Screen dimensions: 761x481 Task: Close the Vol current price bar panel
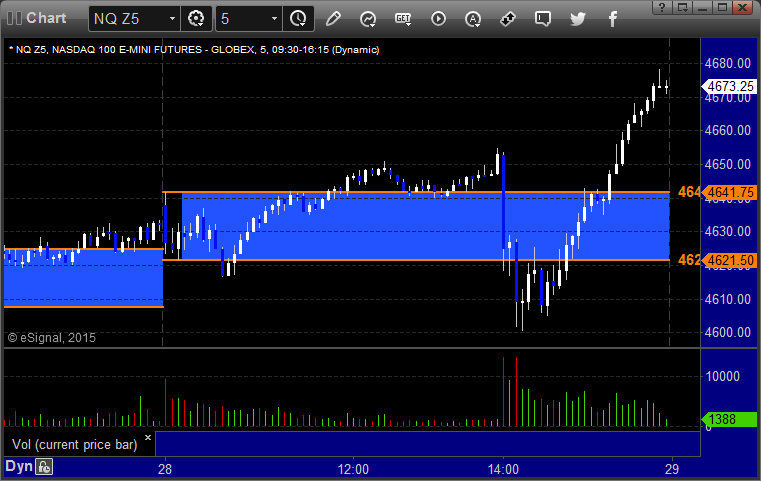pos(148,437)
